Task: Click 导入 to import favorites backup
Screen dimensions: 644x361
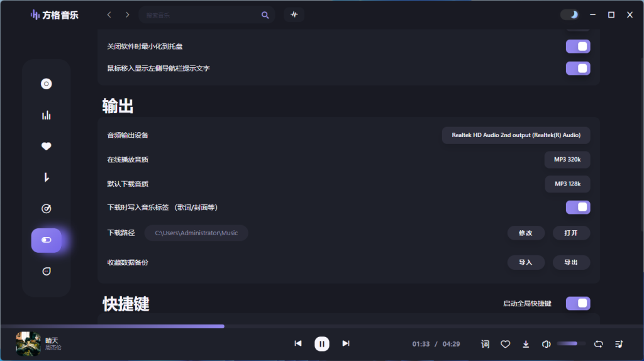Action: pyautogui.click(x=526, y=262)
